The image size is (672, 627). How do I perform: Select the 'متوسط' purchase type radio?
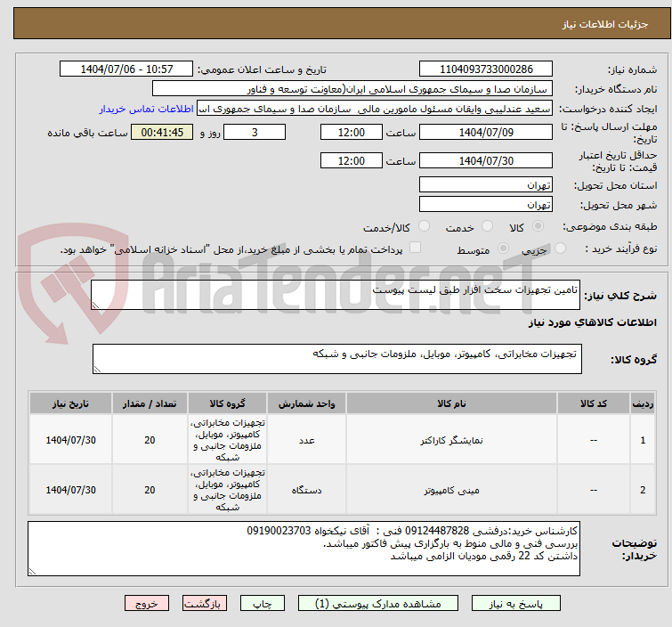click(505, 249)
